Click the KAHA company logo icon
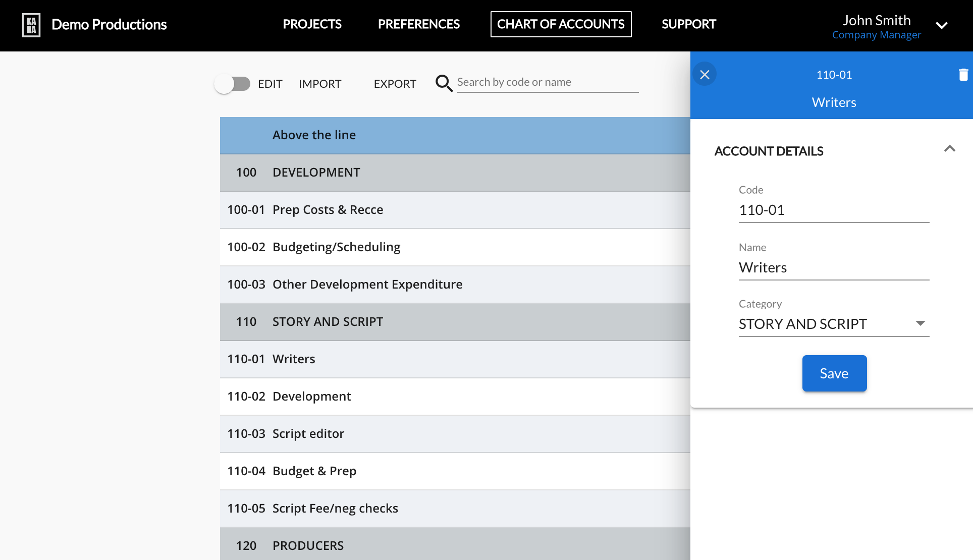 [31, 25]
